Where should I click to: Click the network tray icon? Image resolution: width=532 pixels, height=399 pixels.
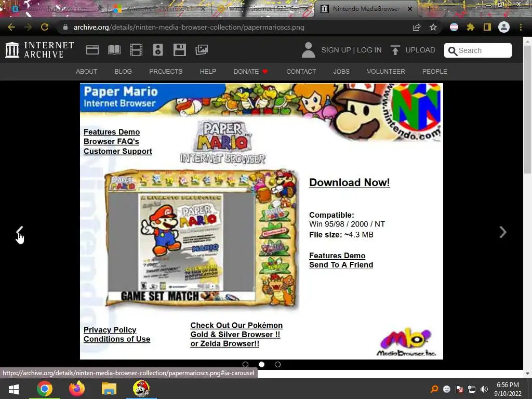click(472, 389)
